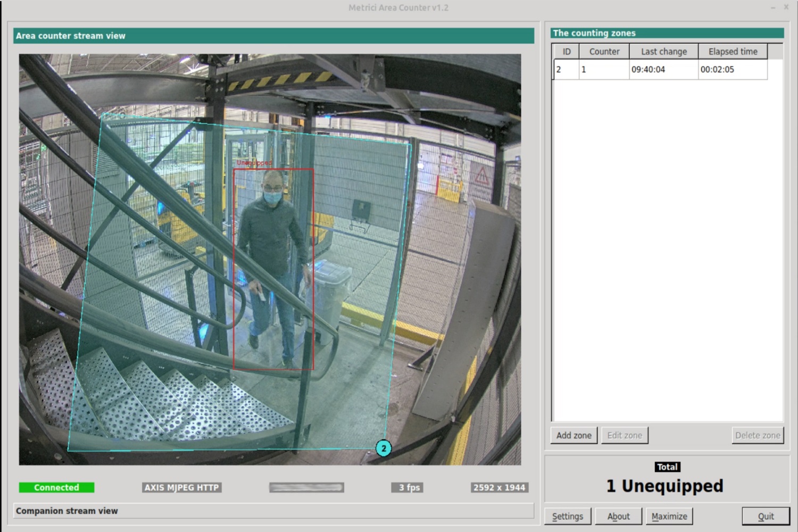The image size is (798, 532).
Task: Click the Maximize button
Action: (x=669, y=516)
